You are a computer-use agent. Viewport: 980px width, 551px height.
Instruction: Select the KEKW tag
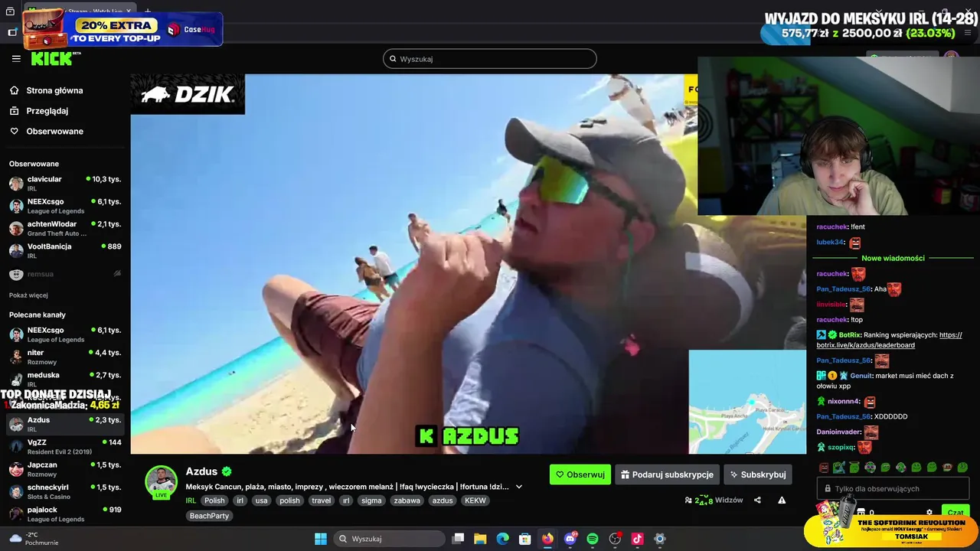(x=475, y=500)
